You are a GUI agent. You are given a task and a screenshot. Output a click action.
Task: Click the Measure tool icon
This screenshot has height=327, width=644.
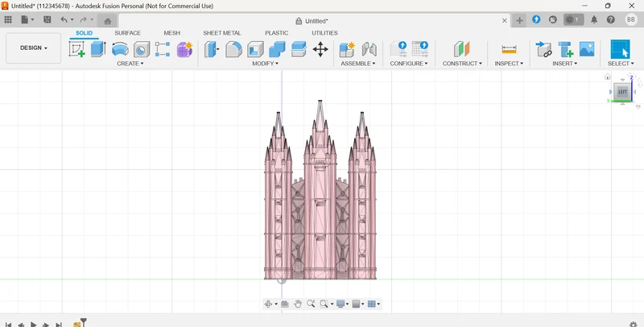(509, 49)
